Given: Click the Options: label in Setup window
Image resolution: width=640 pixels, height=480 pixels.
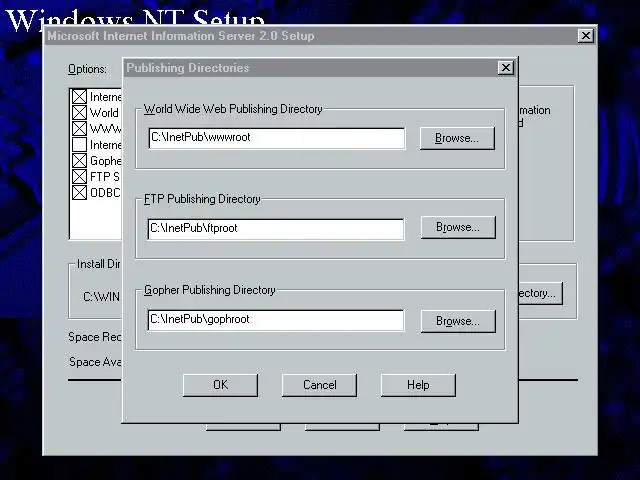Looking at the screenshot, I should pos(87,69).
